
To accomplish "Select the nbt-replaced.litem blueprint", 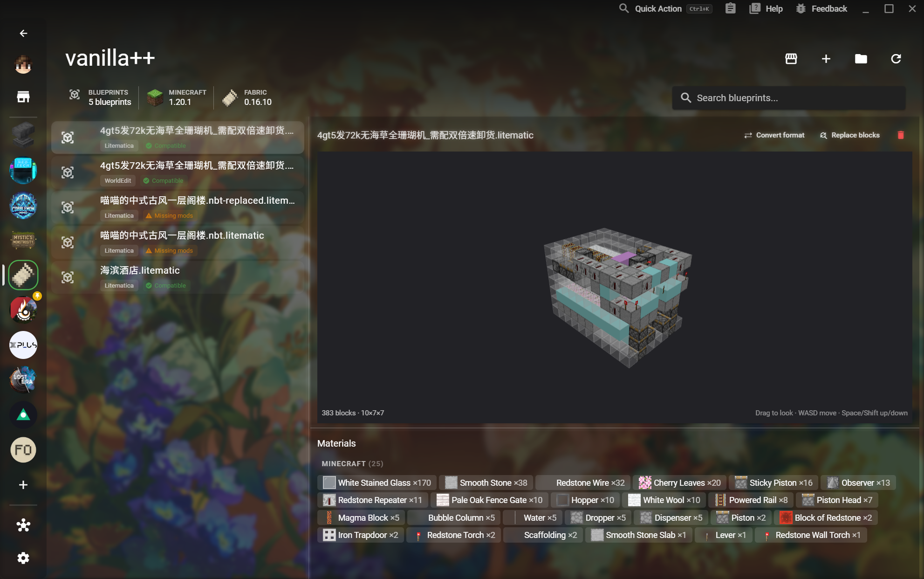I will 178,207.
